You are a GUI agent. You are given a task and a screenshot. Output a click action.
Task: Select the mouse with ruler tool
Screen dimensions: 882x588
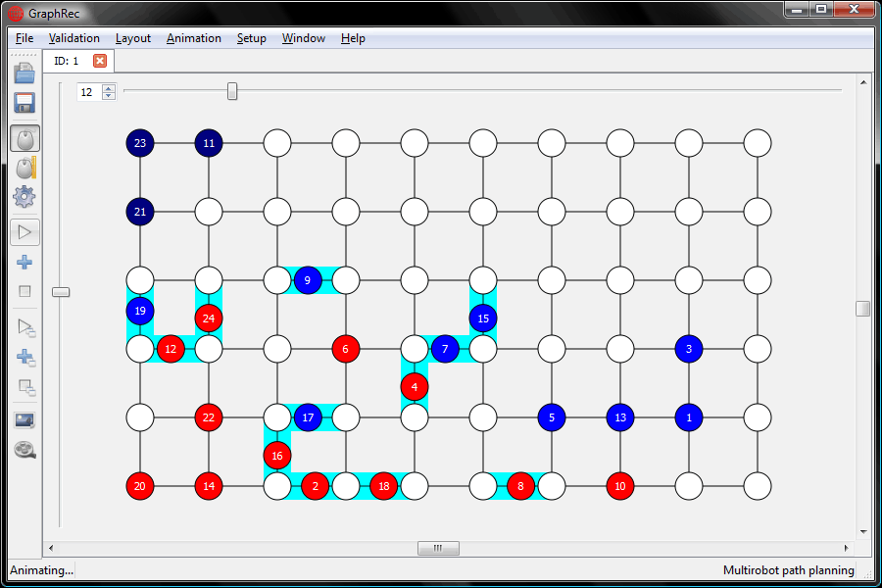click(x=25, y=168)
